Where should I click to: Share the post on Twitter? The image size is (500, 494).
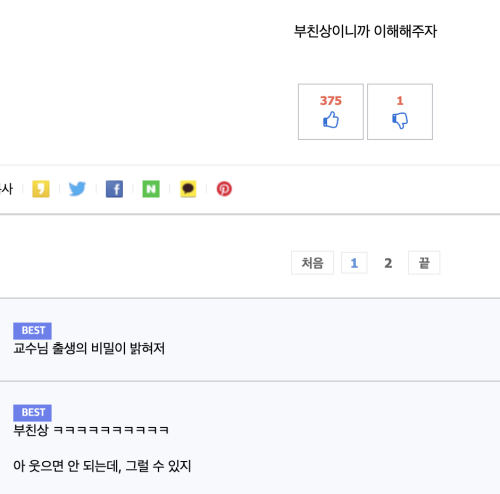click(77, 189)
